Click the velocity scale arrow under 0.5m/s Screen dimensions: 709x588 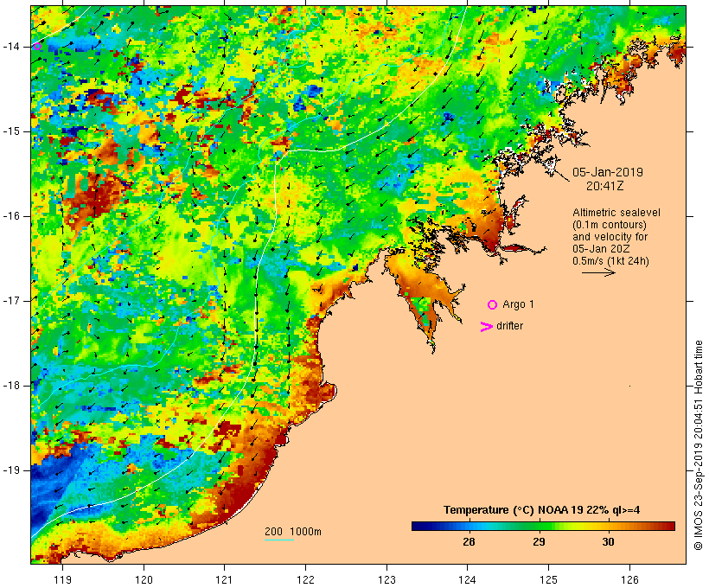598,272
